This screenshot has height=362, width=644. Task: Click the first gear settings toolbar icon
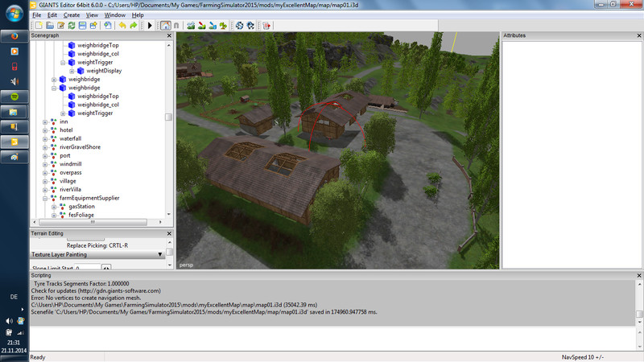click(239, 26)
